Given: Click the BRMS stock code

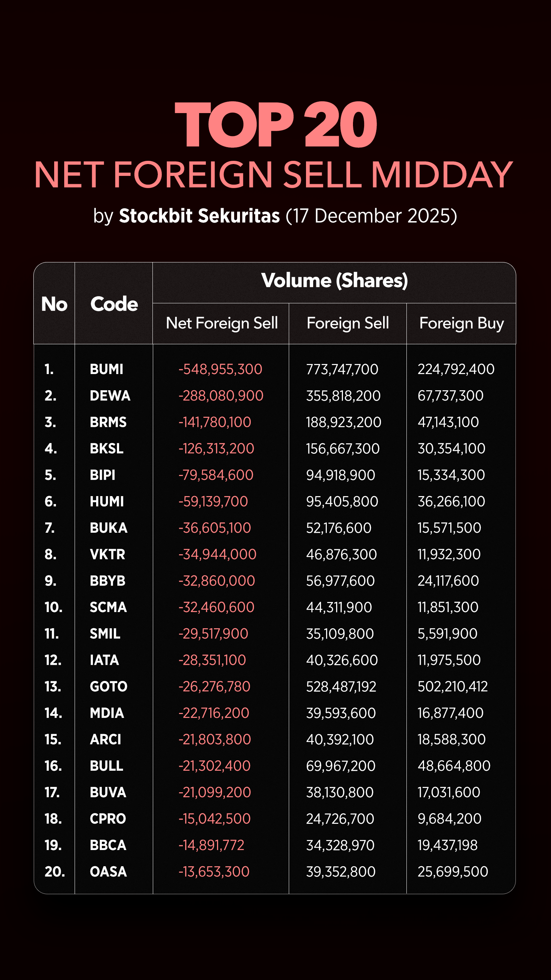Looking at the screenshot, I should [x=108, y=422].
